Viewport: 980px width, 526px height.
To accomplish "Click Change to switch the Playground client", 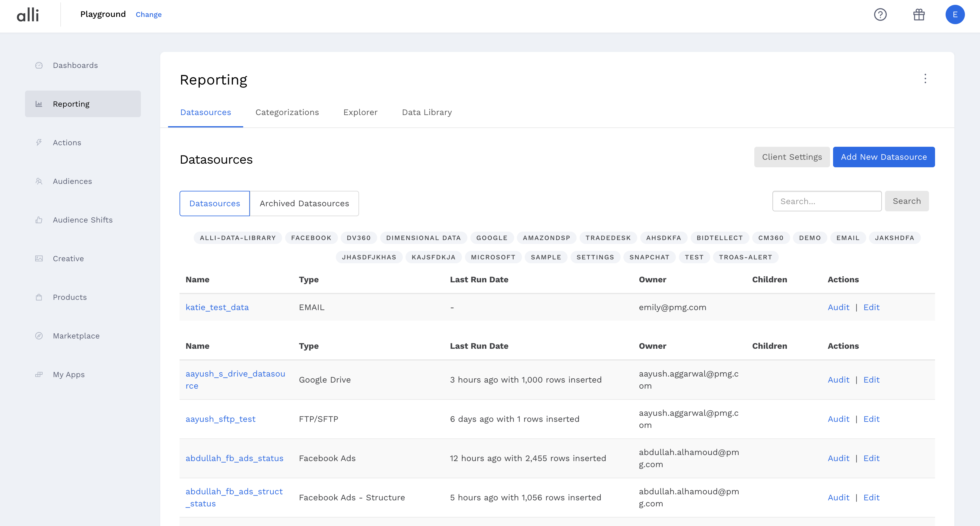I will coord(148,14).
